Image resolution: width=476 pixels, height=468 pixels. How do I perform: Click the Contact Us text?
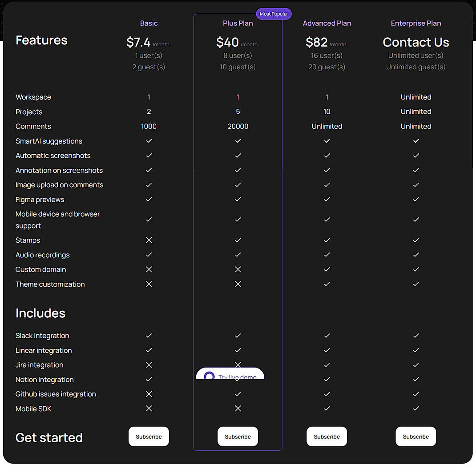(x=416, y=42)
